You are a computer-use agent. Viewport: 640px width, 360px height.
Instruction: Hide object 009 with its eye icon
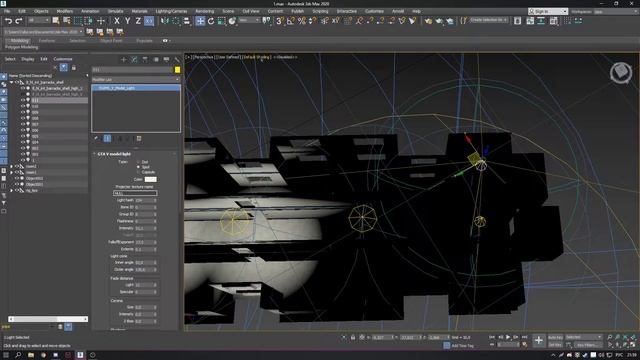(23, 112)
